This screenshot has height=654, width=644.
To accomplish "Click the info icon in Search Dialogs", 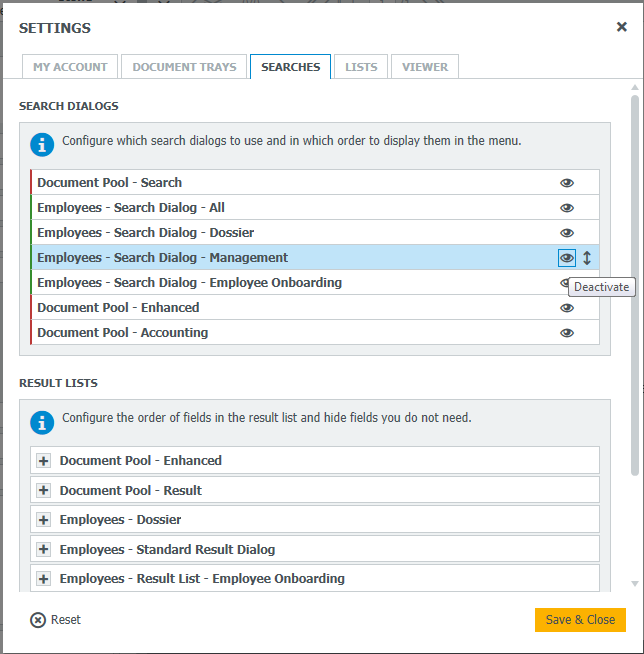I will pos(41,144).
